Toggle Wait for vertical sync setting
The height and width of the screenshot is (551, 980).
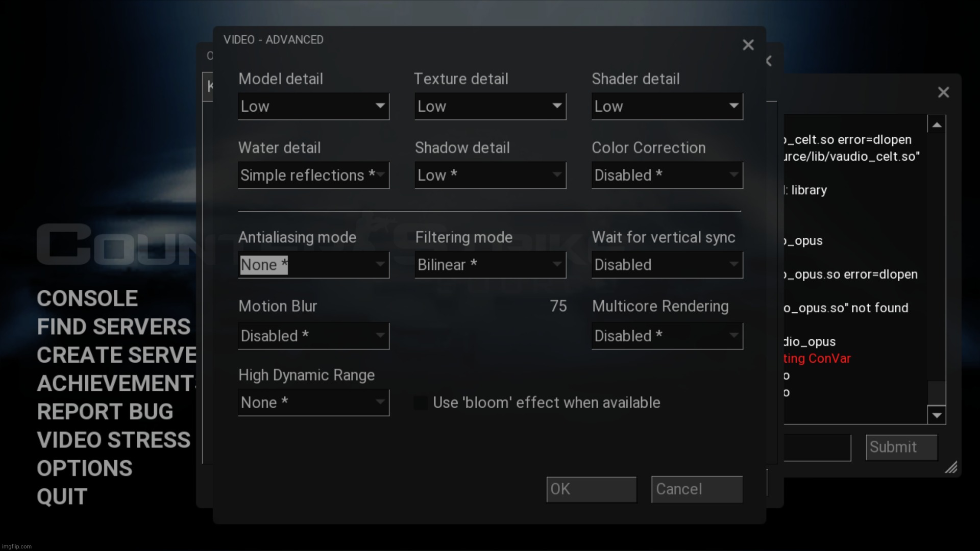coord(666,264)
